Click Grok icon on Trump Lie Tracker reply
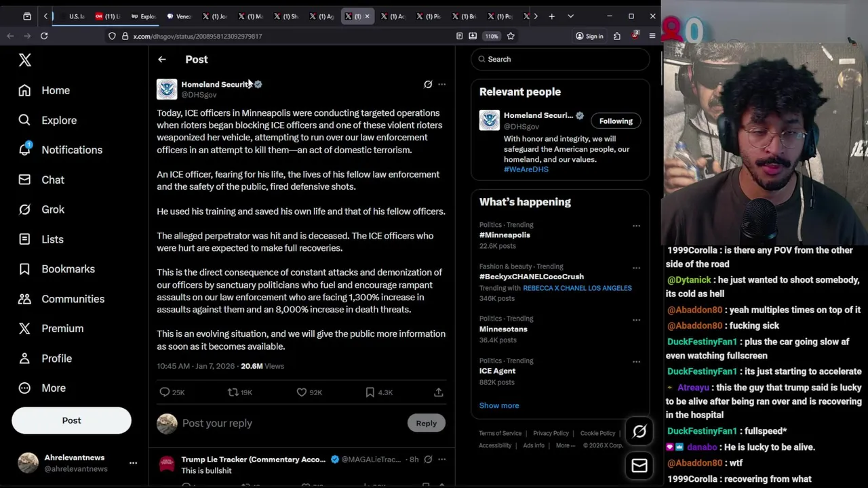Screen dimensions: 868x488 (428, 459)
